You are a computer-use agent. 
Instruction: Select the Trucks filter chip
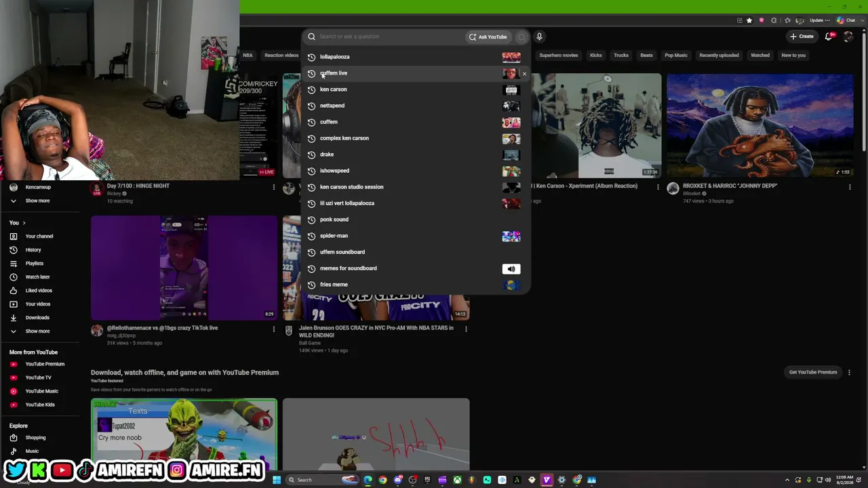[x=621, y=56]
